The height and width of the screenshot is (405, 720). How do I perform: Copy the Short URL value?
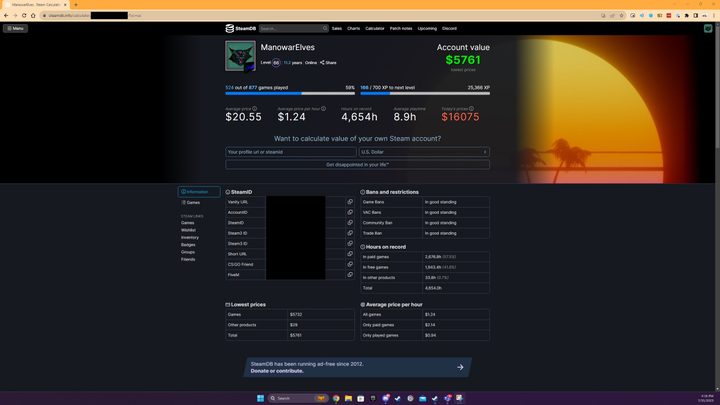pyautogui.click(x=350, y=254)
